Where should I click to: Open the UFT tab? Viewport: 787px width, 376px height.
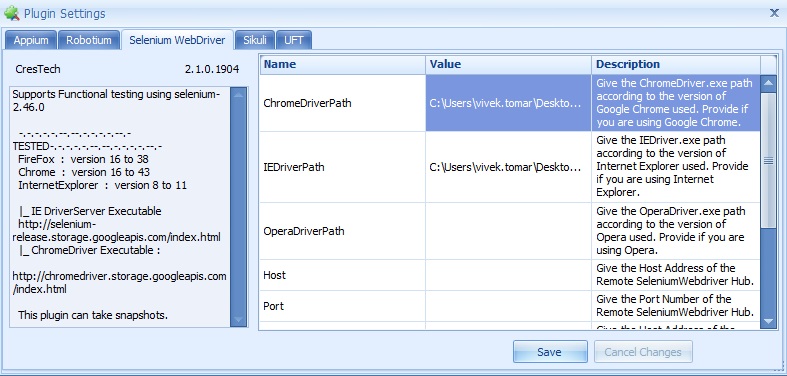tap(294, 40)
